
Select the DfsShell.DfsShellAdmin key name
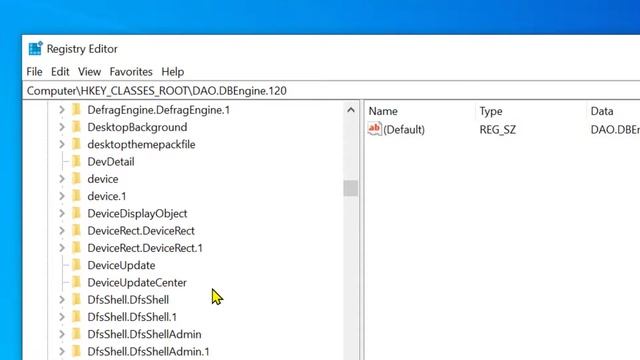[x=144, y=334]
